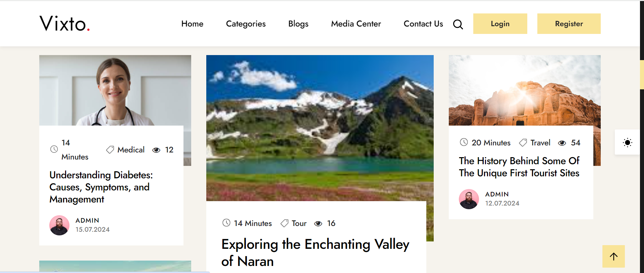Click the ADMIN author link on the Travel post
The image size is (644, 273).
(497, 194)
